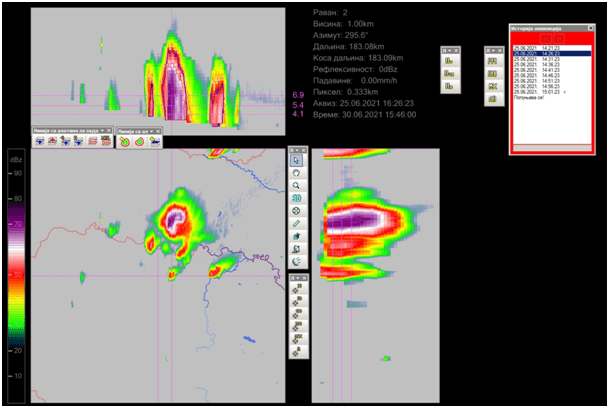Viewport: 609px width, 408px height.
Task: Click the first icon in left floating toolbar
Action: point(40,142)
